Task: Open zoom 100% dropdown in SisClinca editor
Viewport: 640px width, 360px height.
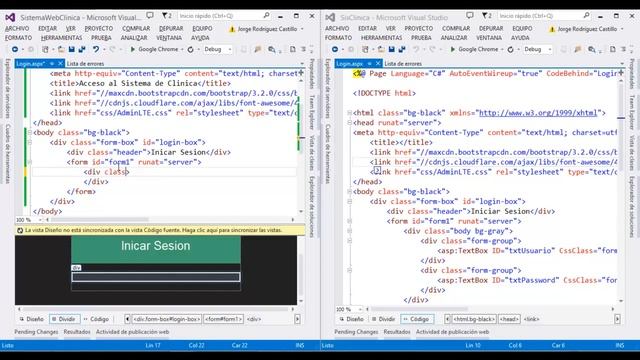Action: tap(349, 309)
